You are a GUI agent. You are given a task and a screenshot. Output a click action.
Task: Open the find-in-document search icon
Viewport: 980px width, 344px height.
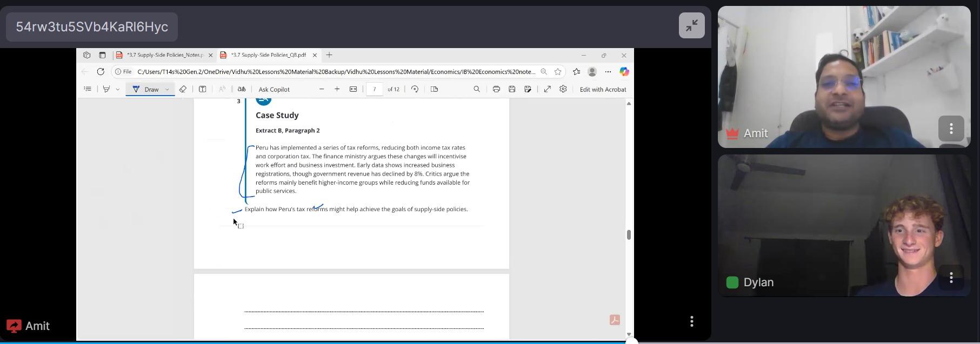click(x=477, y=89)
